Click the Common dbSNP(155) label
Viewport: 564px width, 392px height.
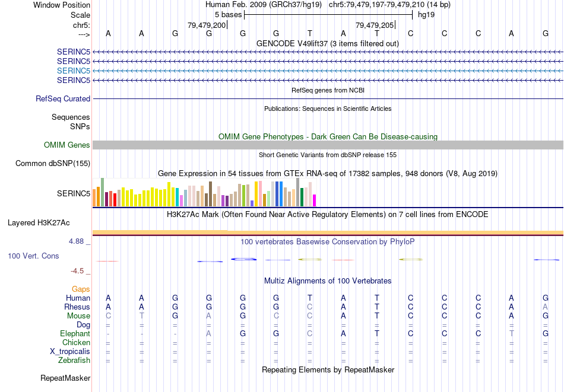click(x=53, y=164)
